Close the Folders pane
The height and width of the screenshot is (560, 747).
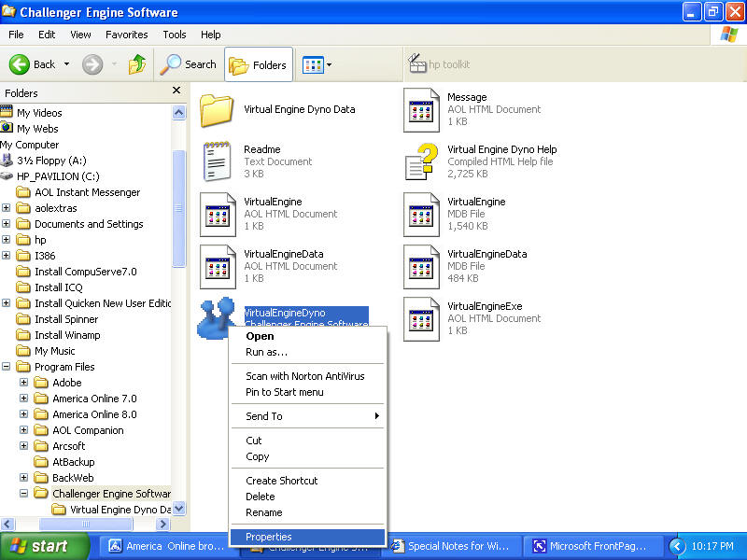coord(176,90)
